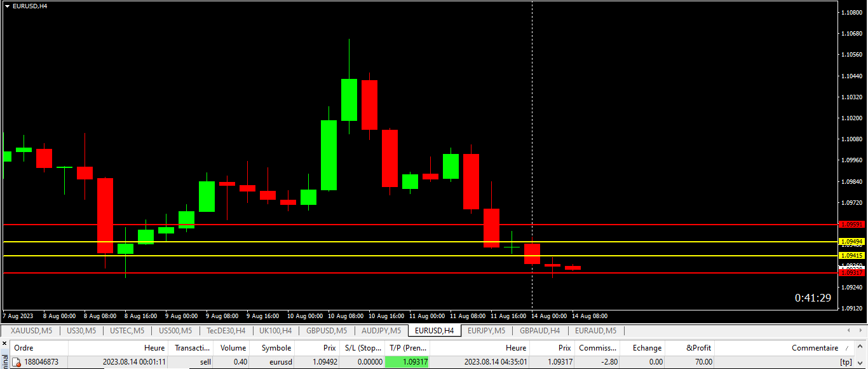Open the TecDE30,H4 chart tab
This screenshot has width=868, height=369.
pyautogui.click(x=226, y=331)
